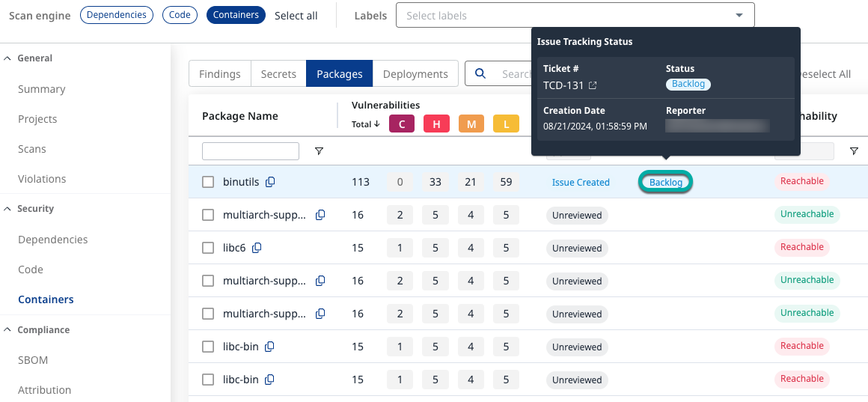This screenshot has height=402, width=868.
Task: Click copy icon next to libc6
Action: tap(257, 248)
